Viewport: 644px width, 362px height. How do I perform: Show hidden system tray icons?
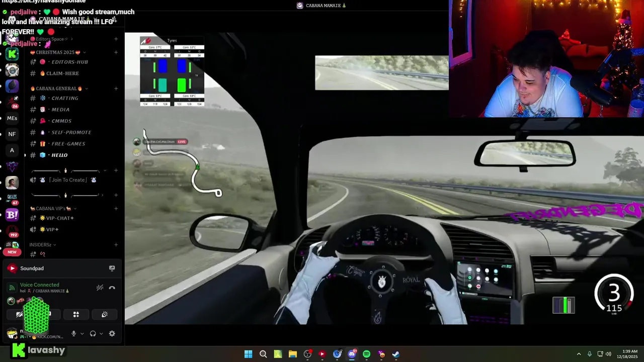pyautogui.click(x=579, y=354)
